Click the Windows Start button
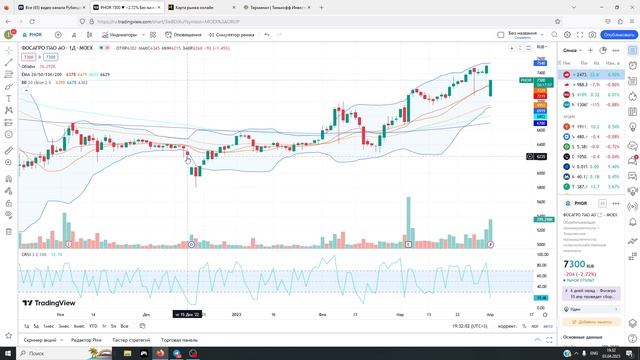Viewport: 640px width, 360px height. click(x=8, y=353)
